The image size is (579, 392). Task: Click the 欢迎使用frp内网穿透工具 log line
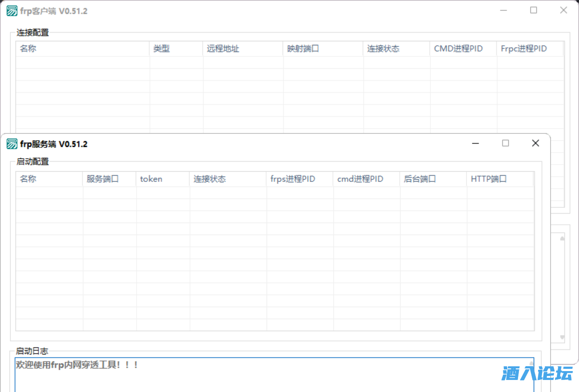(77, 365)
